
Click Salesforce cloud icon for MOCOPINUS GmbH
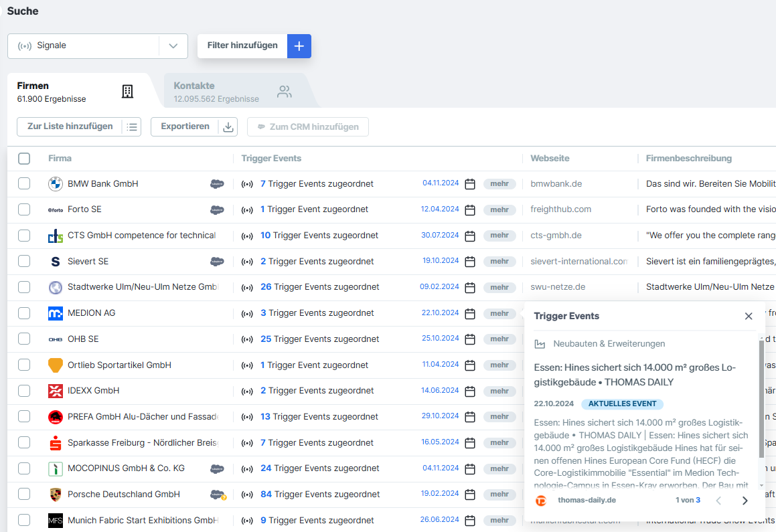click(x=217, y=468)
